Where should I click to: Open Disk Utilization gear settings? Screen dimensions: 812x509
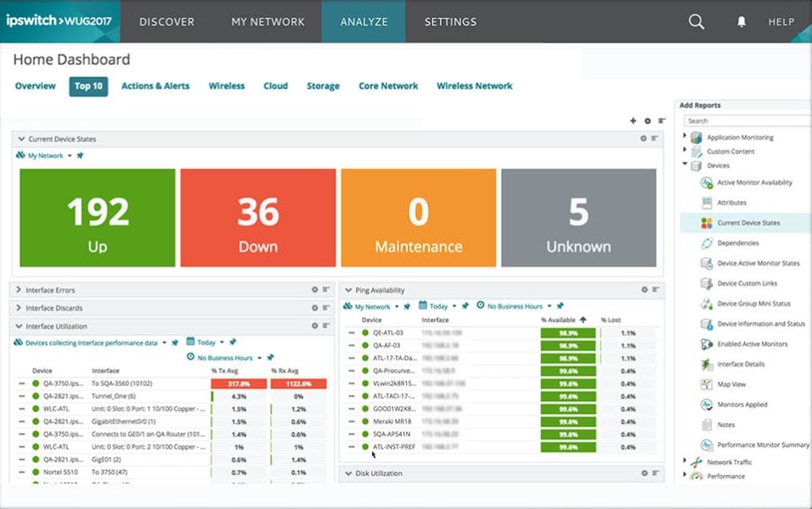coord(644,473)
